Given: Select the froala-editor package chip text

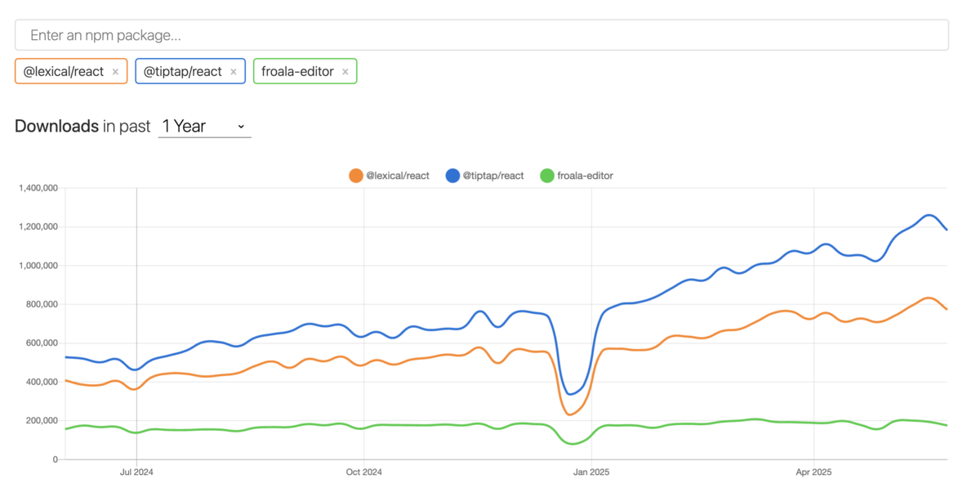Looking at the screenshot, I should [x=298, y=72].
